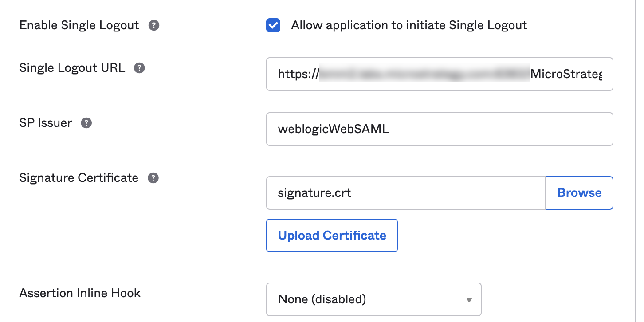Show help for the SP Issuer field

(x=86, y=122)
